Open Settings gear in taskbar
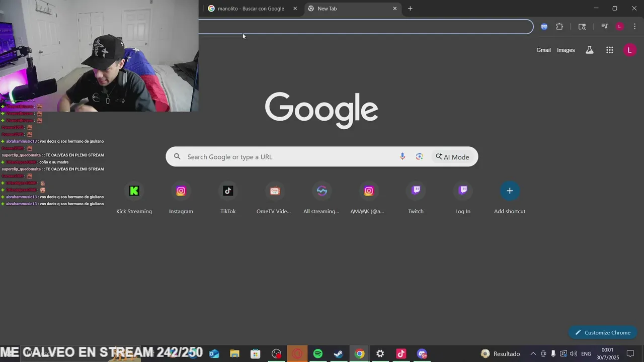This screenshot has height=362, width=644. (380, 354)
